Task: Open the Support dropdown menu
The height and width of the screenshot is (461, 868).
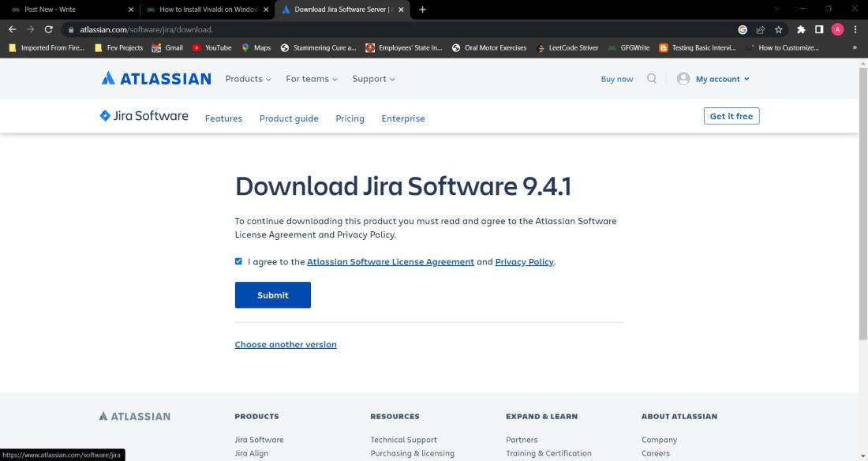Action: pyautogui.click(x=372, y=78)
